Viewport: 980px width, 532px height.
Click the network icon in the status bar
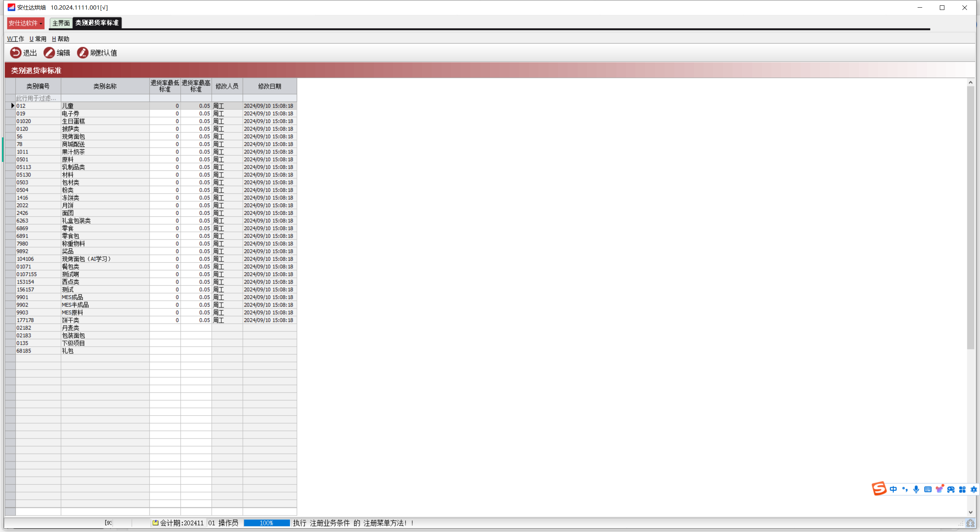click(x=970, y=523)
